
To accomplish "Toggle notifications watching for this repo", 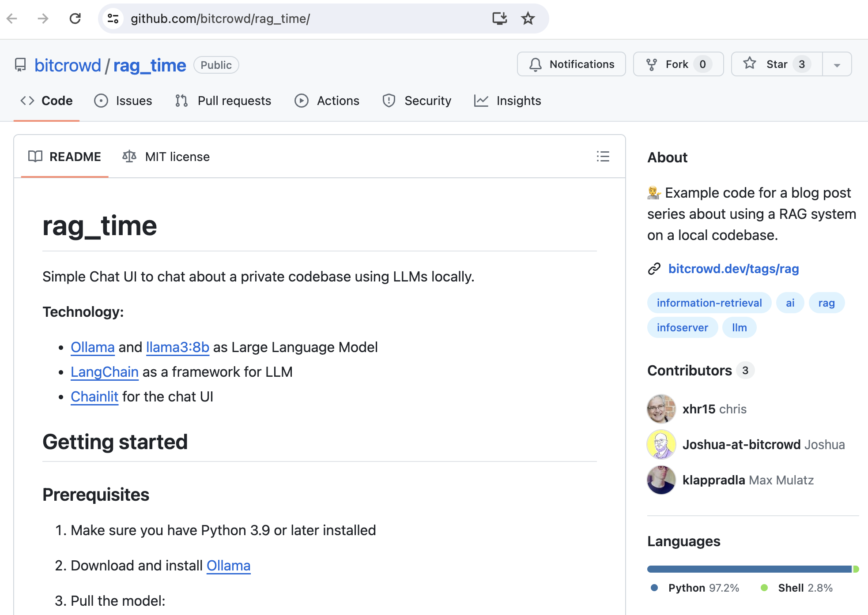I will (571, 64).
